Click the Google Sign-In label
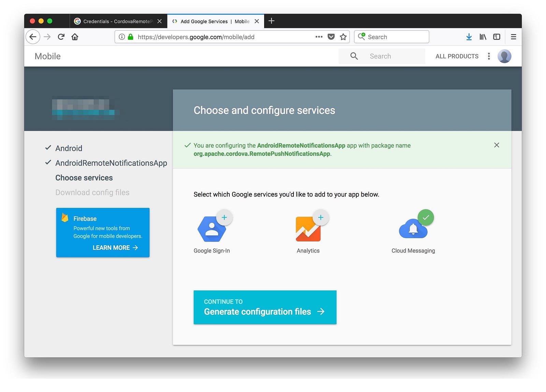Viewport: 546px width, 392px height. (212, 251)
